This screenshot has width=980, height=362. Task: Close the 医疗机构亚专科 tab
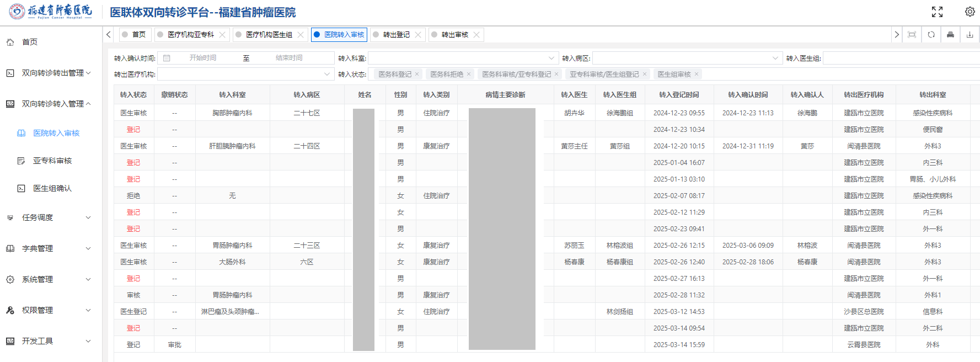pyautogui.click(x=222, y=35)
